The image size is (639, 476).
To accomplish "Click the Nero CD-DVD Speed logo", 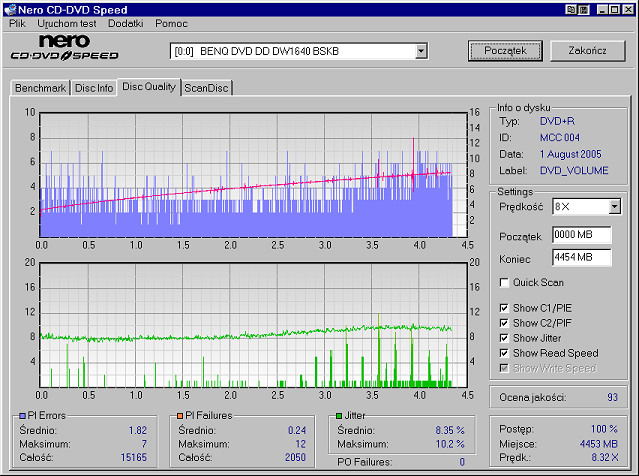I will (64, 48).
